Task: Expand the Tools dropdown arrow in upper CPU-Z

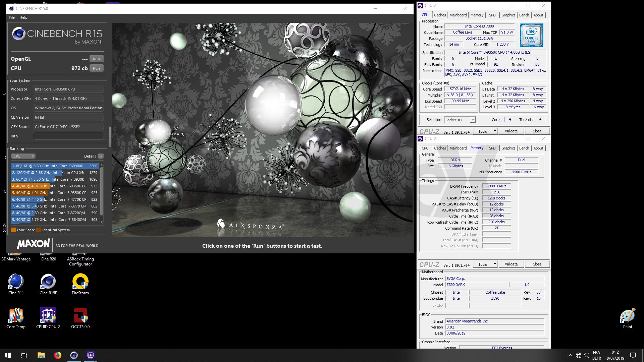Action: 495,131
